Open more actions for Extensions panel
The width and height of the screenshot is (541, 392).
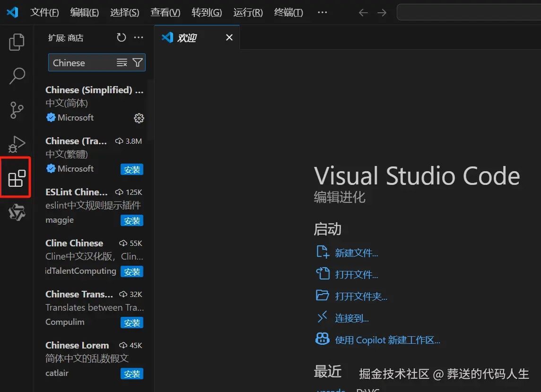(x=139, y=37)
